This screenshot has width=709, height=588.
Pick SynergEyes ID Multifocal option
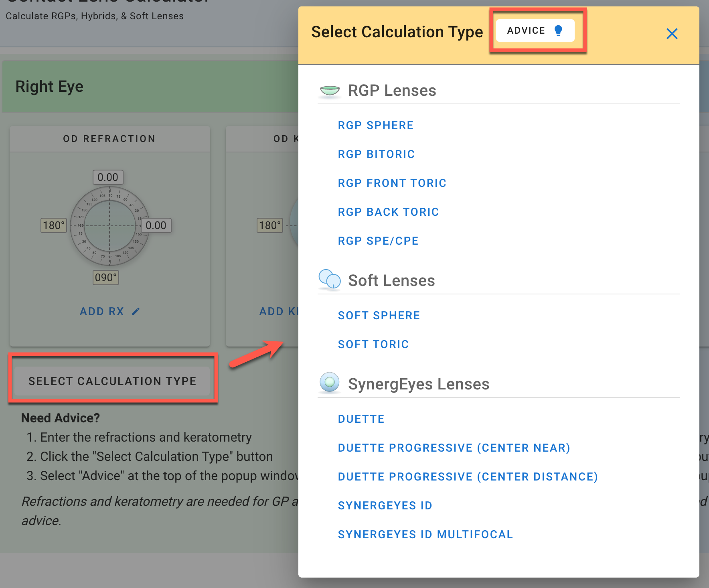tap(425, 535)
